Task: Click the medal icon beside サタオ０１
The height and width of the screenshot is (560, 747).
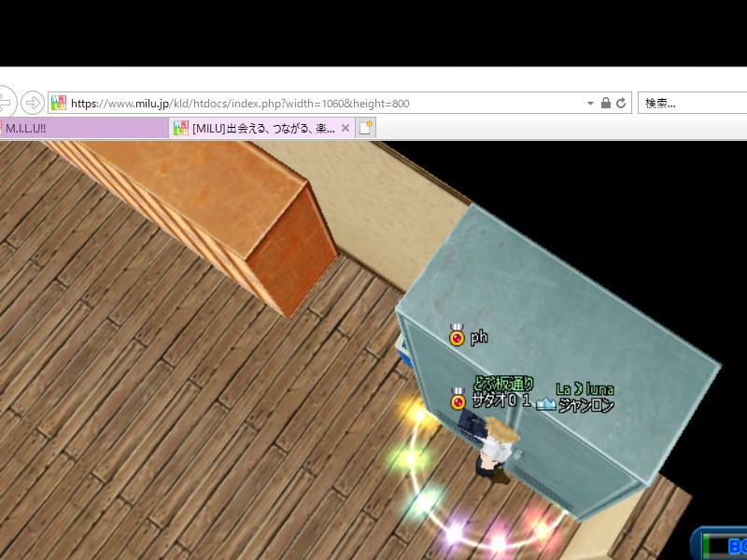Action: (458, 399)
